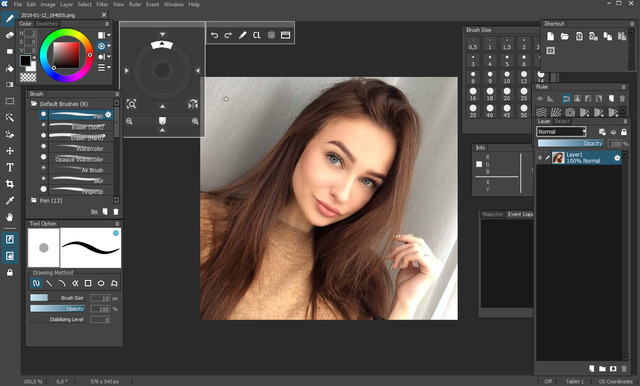Screen dimensions: 640x386
Task: Select the Fill bucket tool
Action: [x=9, y=68]
